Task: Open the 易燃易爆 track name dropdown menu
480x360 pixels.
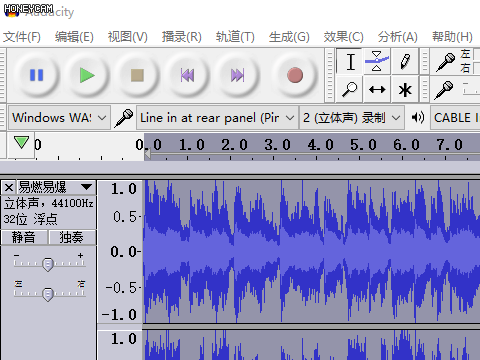Action: (x=56, y=187)
